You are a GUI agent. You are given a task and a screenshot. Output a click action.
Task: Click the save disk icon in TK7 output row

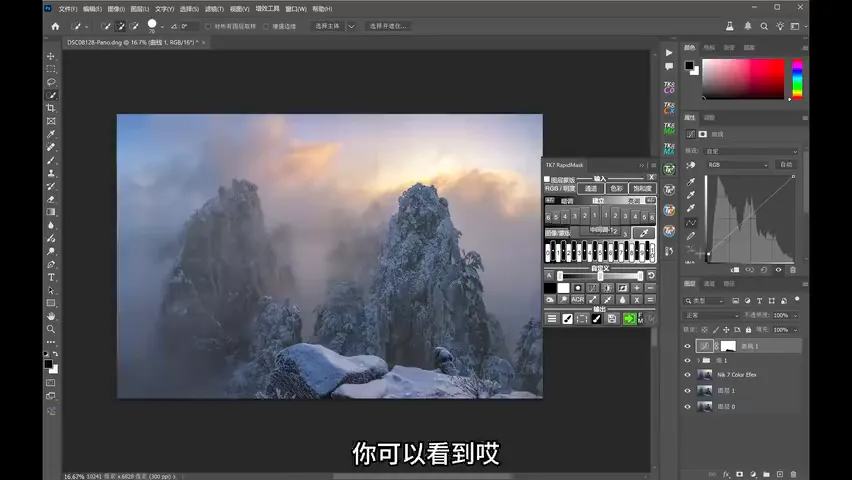612,319
